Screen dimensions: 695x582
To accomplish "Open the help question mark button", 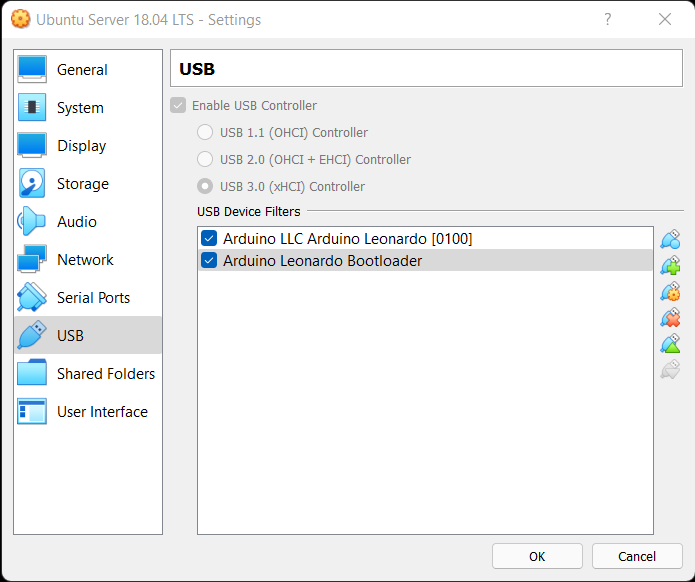I will 608,20.
